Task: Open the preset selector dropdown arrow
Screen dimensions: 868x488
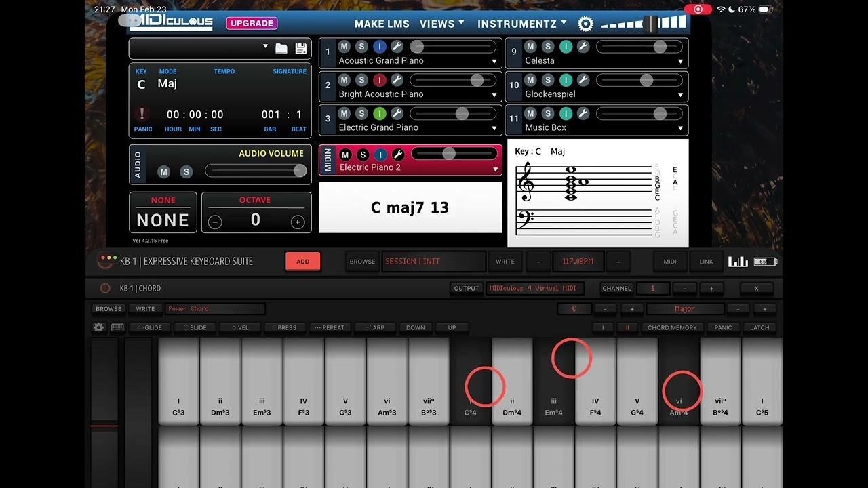Action: [x=265, y=47]
